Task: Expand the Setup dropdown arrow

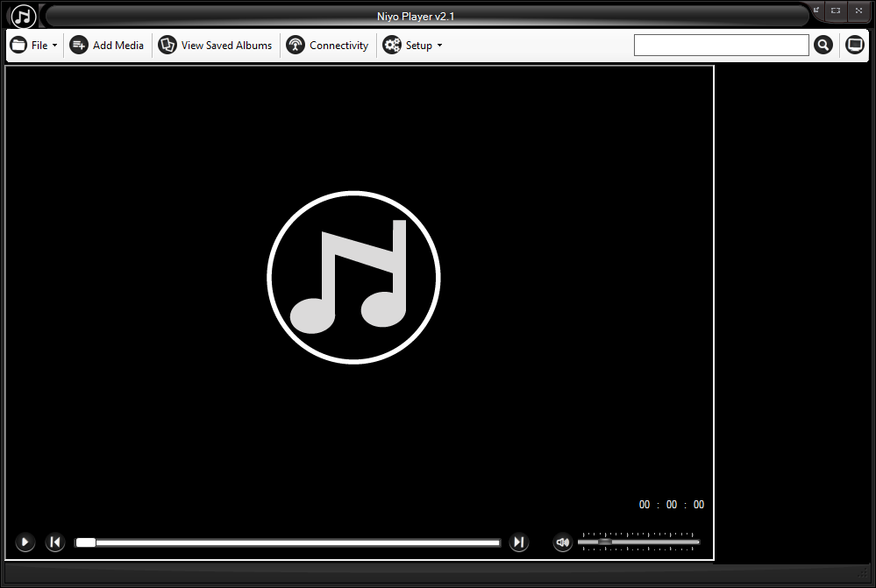Action: point(439,46)
